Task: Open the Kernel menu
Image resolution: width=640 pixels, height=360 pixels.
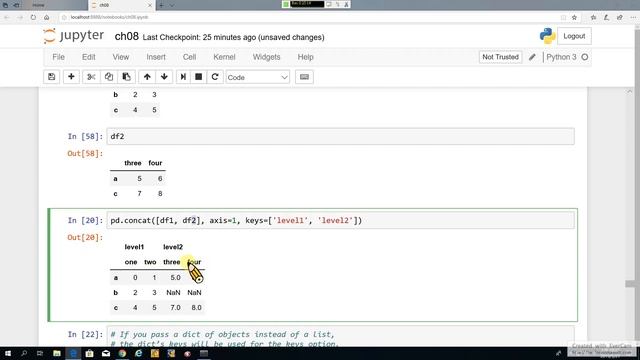Action: 224,57
